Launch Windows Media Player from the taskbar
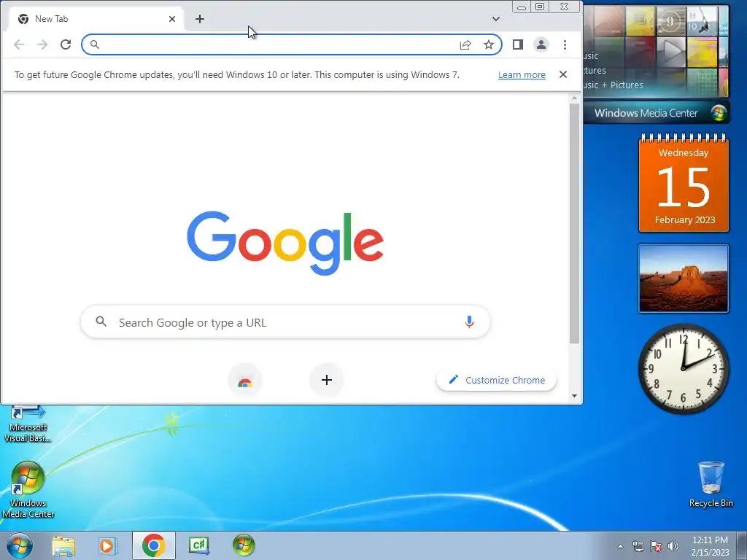Image resolution: width=747 pixels, height=560 pixels. point(108,545)
